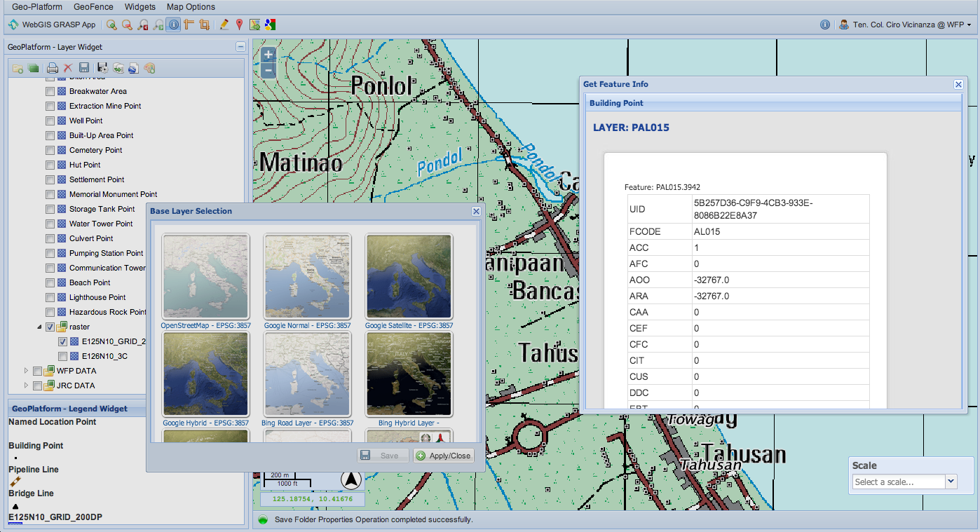Uncheck the raster folder checkbox
This screenshot has height=532, width=980.
point(50,327)
